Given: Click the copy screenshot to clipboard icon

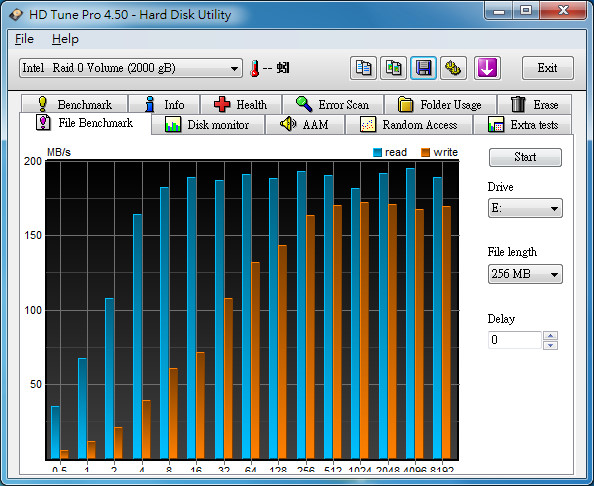Looking at the screenshot, I should point(393,68).
